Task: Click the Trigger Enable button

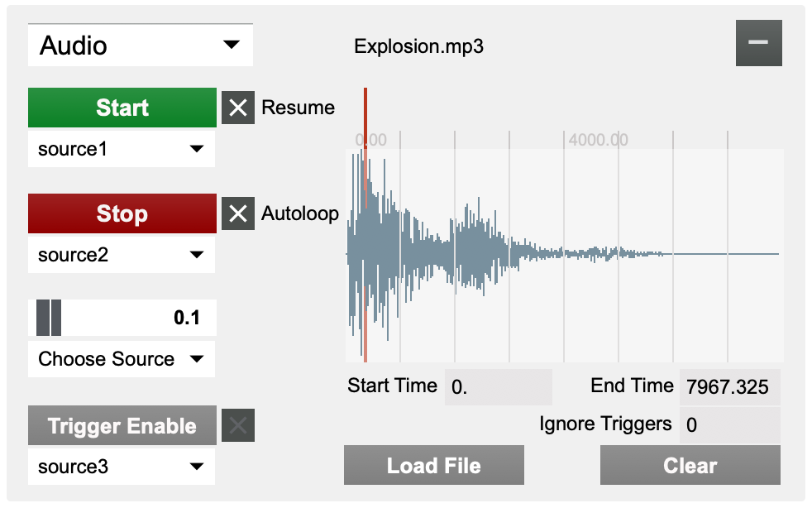Action: coord(122,425)
